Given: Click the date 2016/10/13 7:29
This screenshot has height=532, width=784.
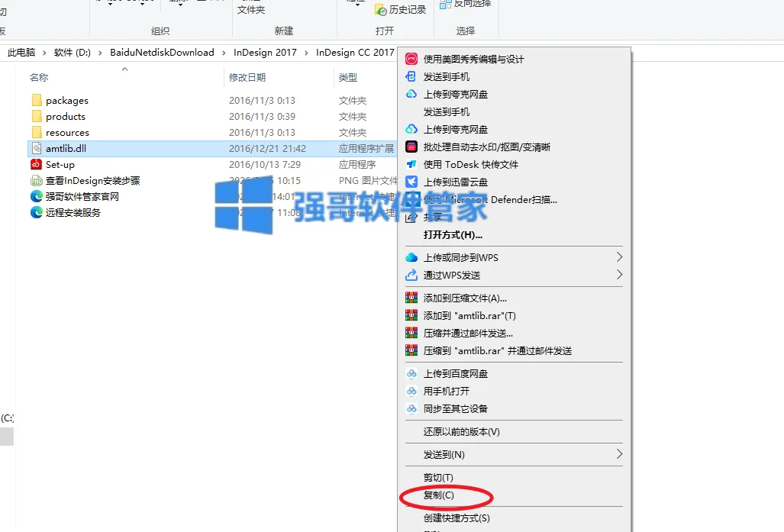Looking at the screenshot, I should 264,165.
